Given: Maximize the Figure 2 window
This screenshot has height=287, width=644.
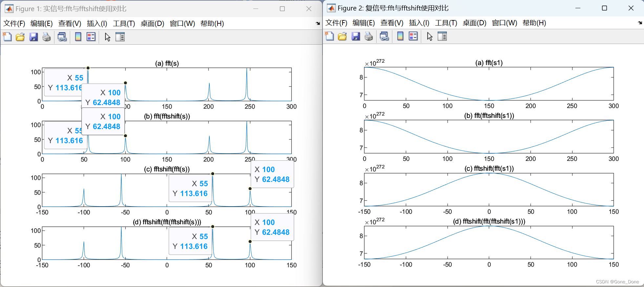Looking at the screenshot, I should [x=604, y=8].
